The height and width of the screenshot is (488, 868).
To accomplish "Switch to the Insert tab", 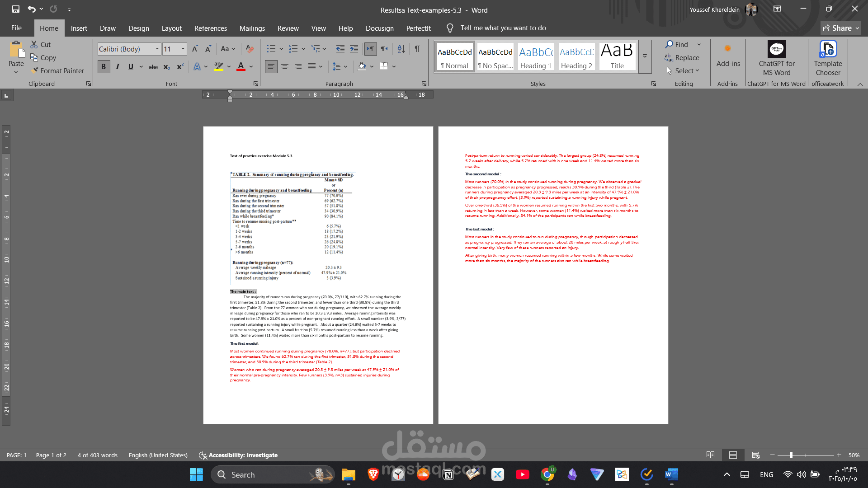I will [79, 28].
